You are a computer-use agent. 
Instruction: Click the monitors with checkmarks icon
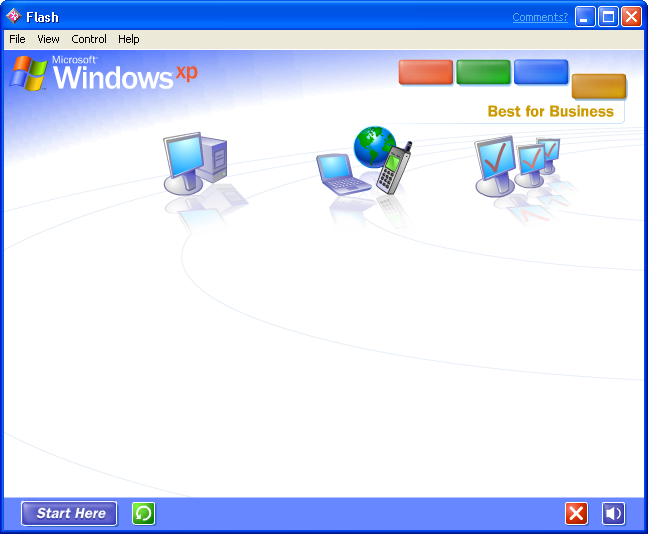517,166
